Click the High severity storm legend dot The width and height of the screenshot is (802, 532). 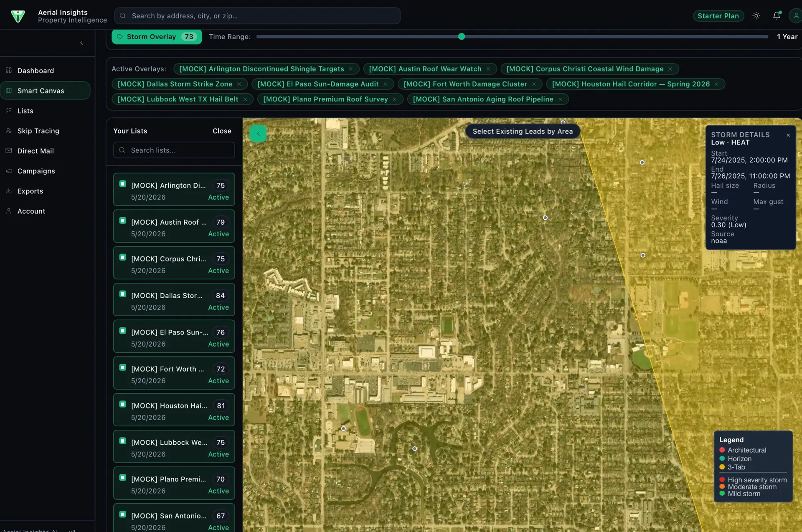point(722,480)
